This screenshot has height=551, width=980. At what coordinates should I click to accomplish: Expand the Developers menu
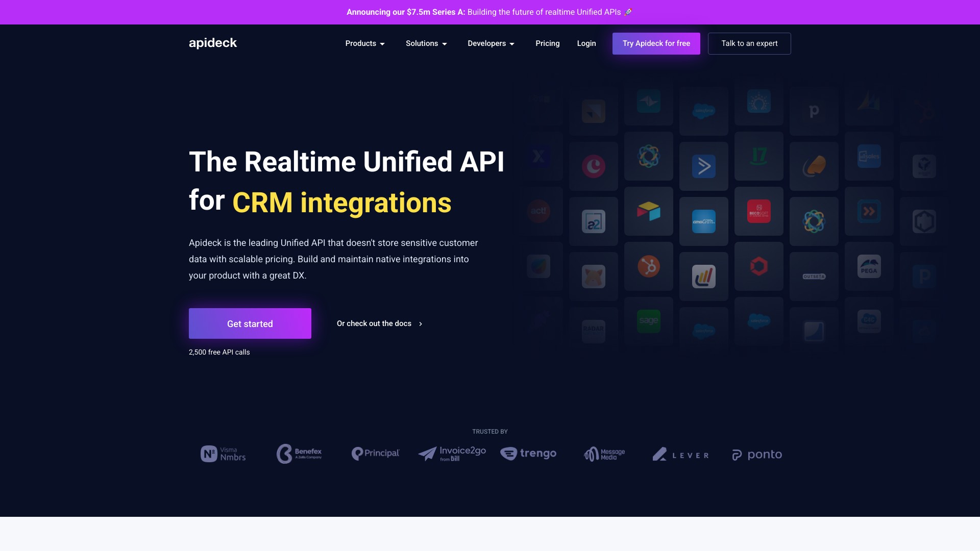491,43
